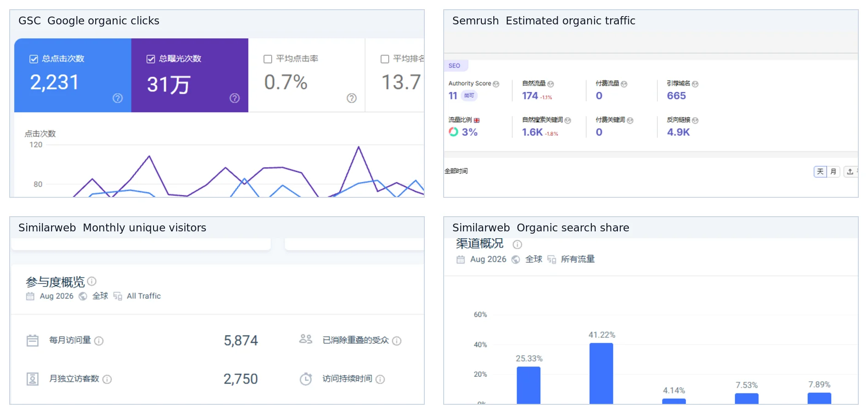Click device icon before All Traffic

click(118, 296)
